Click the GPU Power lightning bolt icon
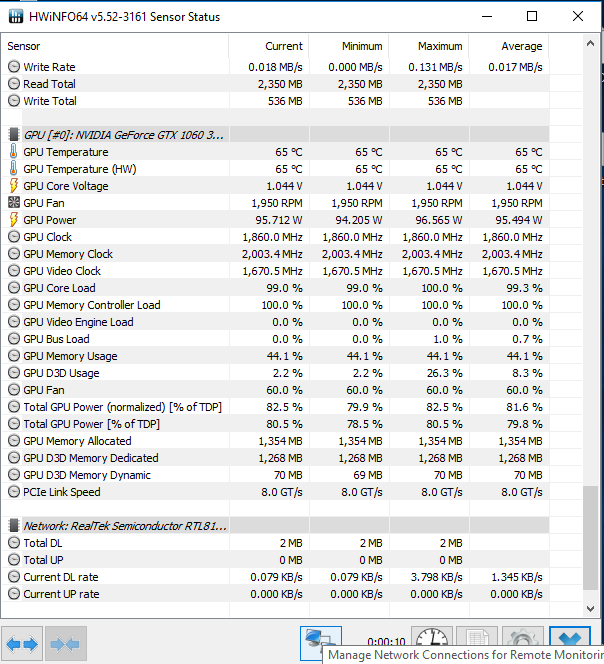The width and height of the screenshot is (604, 664). pyautogui.click(x=14, y=220)
